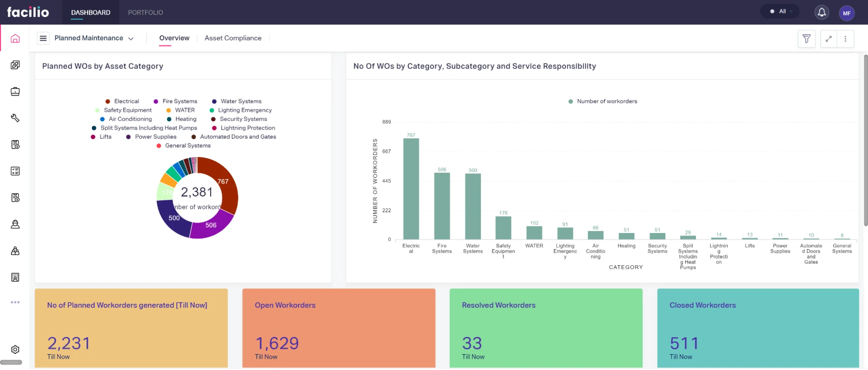Toggle Electrical legend in pie chart

[x=126, y=101]
